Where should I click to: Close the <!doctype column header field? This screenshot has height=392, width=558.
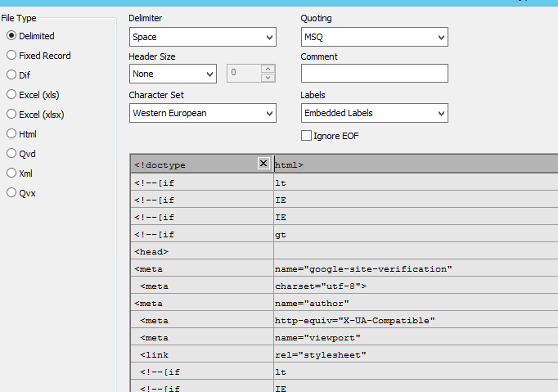[x=263, y=164]
